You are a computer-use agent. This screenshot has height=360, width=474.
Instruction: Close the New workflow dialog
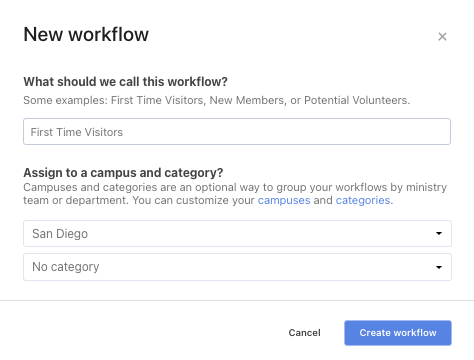(x=442, y=37)
